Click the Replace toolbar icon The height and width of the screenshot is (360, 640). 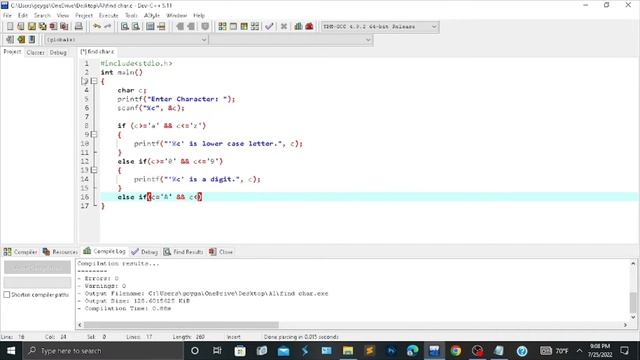(136, 27)
